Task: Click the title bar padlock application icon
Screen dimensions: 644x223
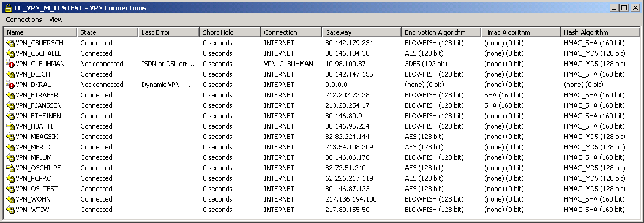Action: point(7,8)
